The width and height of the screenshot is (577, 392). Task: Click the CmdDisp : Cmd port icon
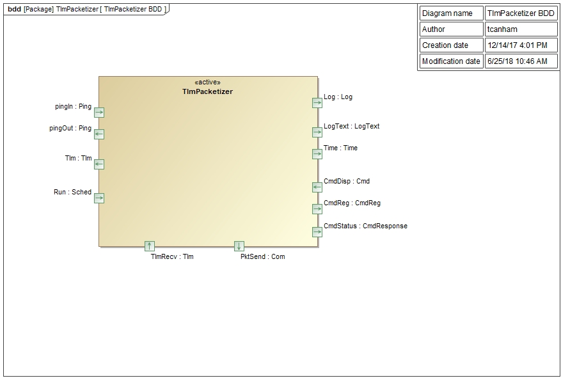coord(317,187)
